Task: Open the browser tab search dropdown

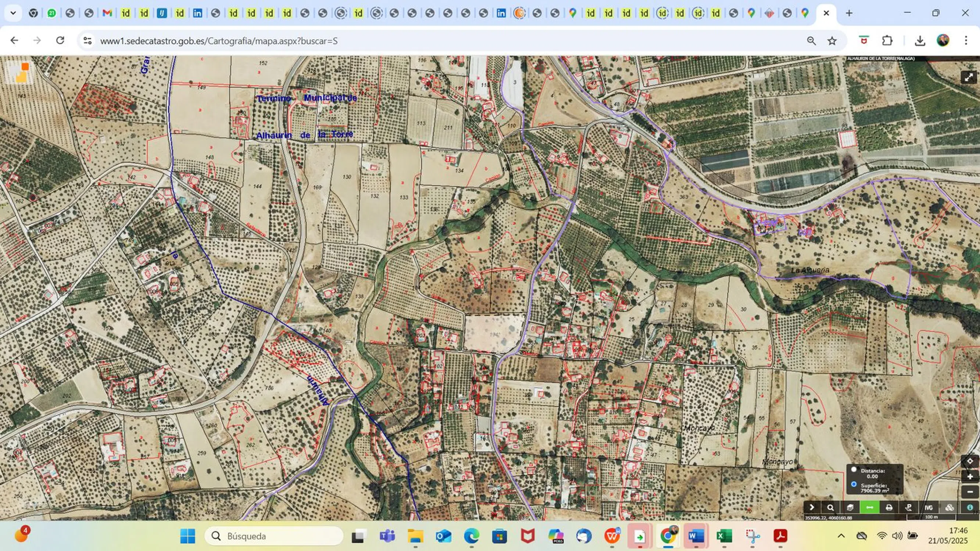Action: [13, 13]
